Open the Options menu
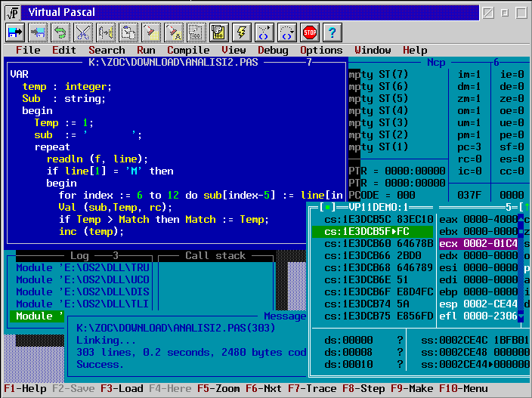Viewport: 532px width, 398px height. 321,51
